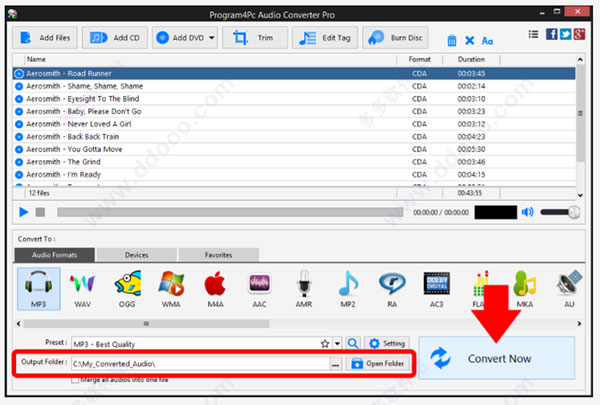Select Aerosmith - Baby, Please Don't Go
This screenshot has width=600, height=405.
294,111
